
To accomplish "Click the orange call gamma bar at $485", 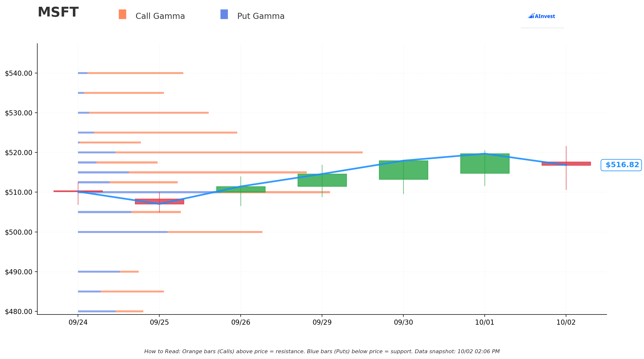I will [x=132, y=292].
